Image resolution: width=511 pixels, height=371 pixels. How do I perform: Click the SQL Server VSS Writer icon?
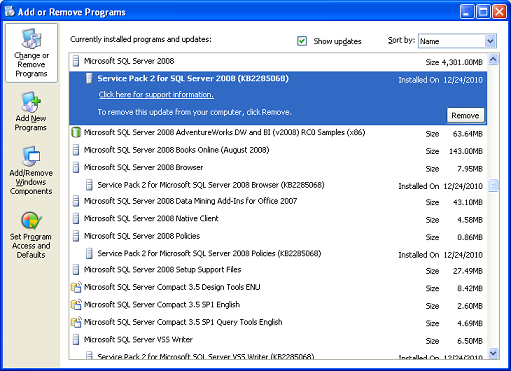pos(76,340)
